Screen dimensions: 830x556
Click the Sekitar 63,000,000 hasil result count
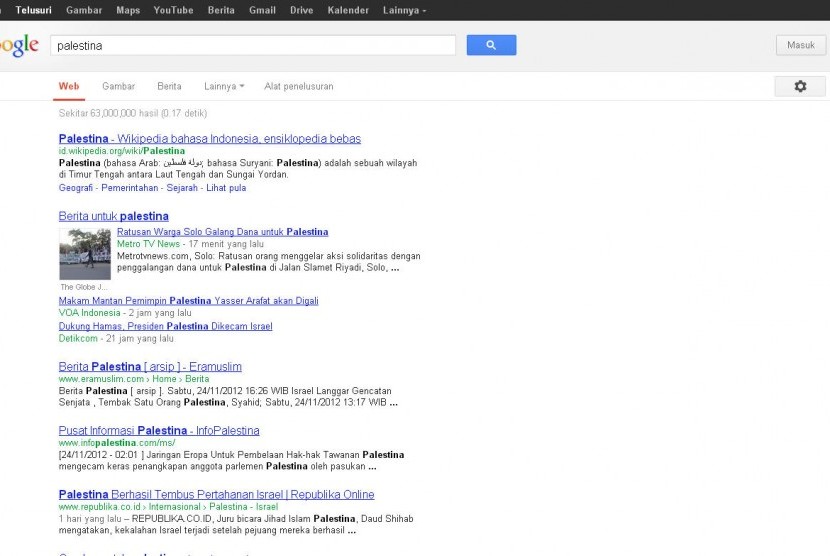point(133,113)
